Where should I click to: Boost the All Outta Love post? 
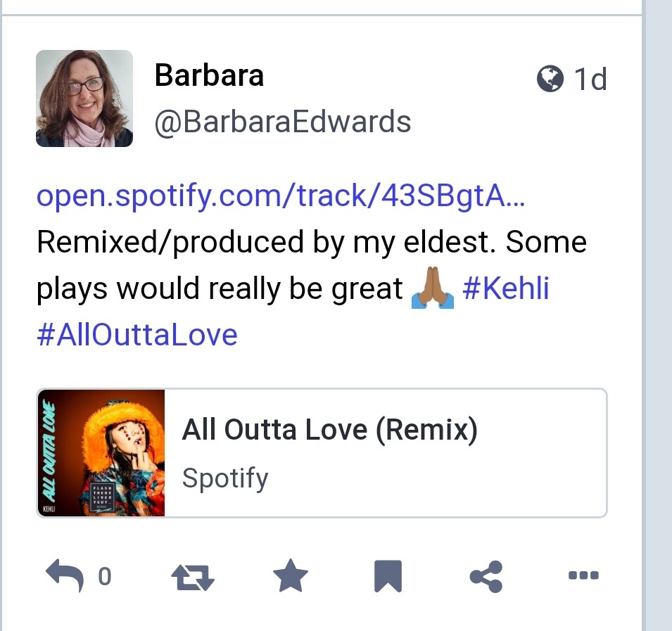tap(193, 577)
